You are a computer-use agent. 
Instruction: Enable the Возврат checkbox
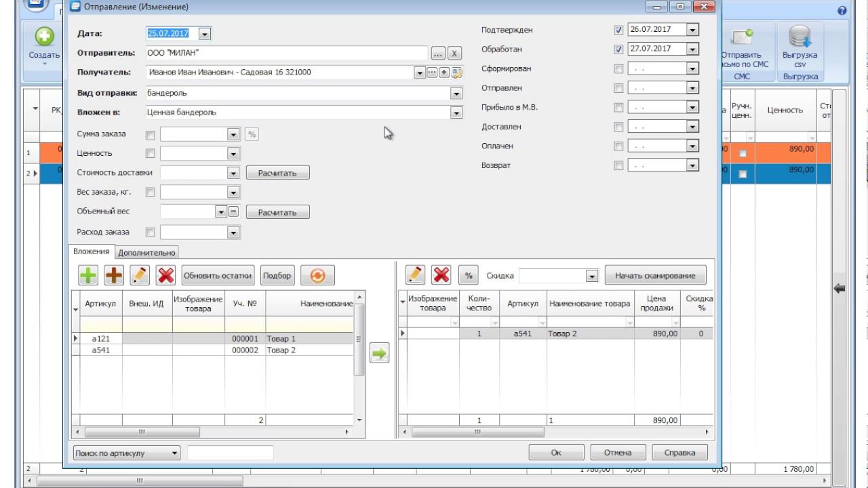click(618, 165)
